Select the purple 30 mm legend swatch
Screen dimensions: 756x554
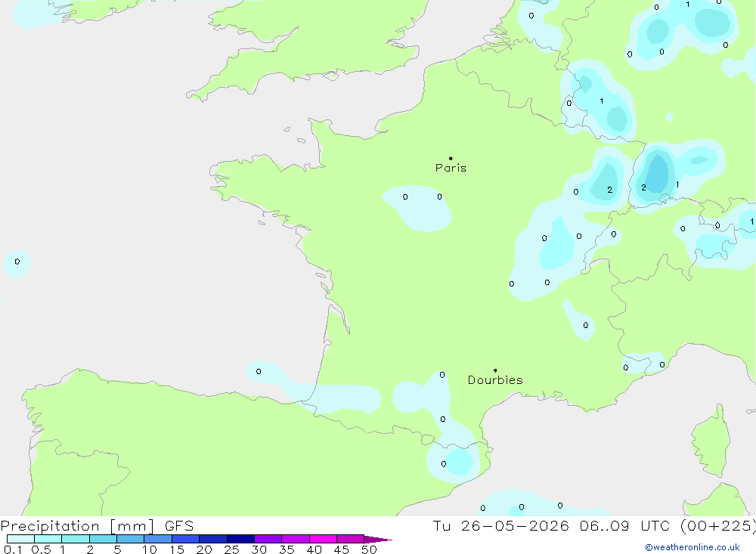[x=268, y=539]
